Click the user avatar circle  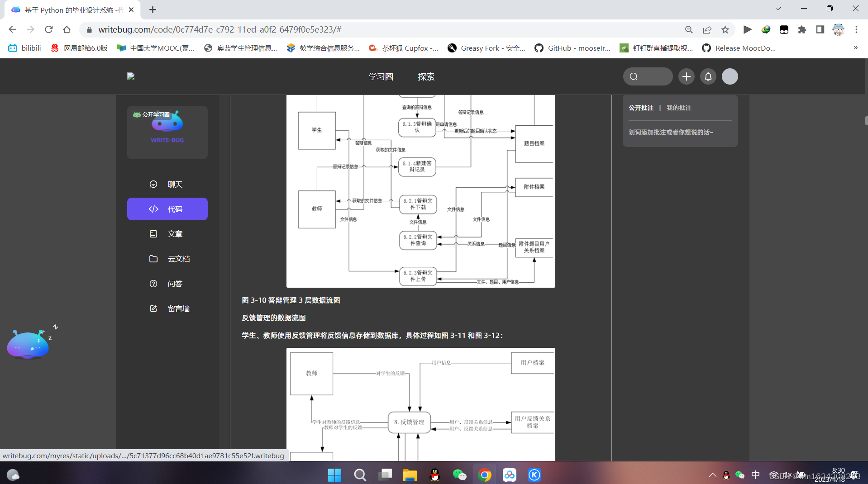click(x=730, y=76)
